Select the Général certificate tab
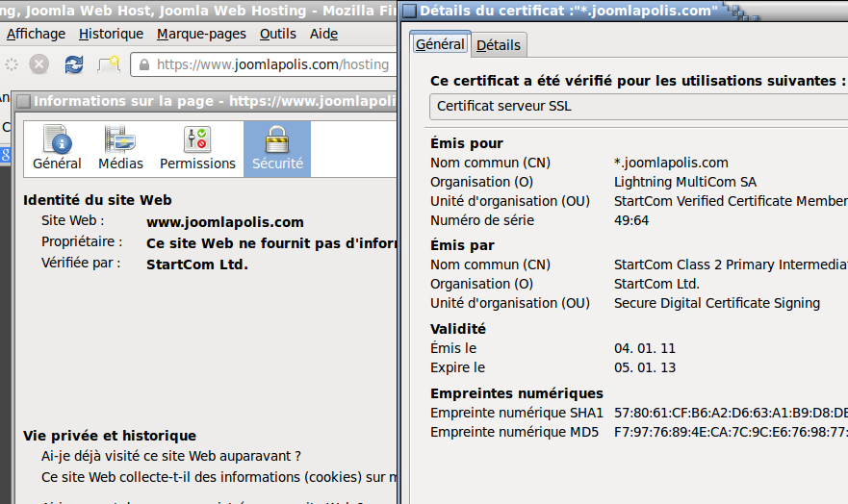The width and height of the screenshot is (848, 504). [440, 43]
